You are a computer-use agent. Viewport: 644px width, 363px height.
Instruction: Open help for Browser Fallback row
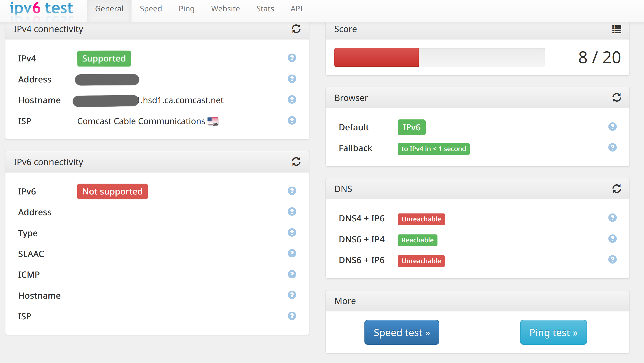coord(612,148)
